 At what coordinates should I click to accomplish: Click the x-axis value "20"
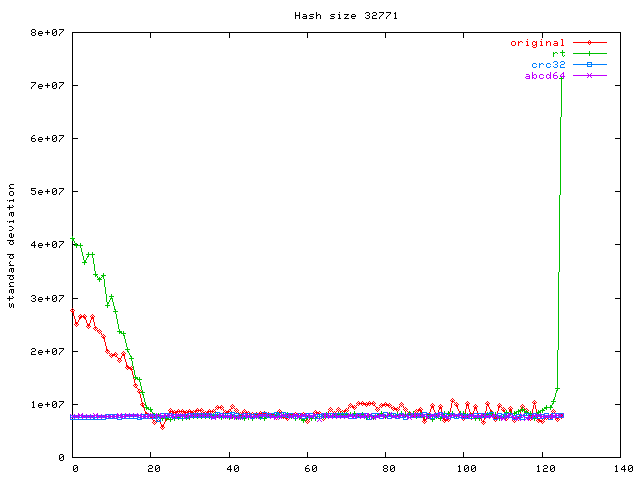[154, 469]
